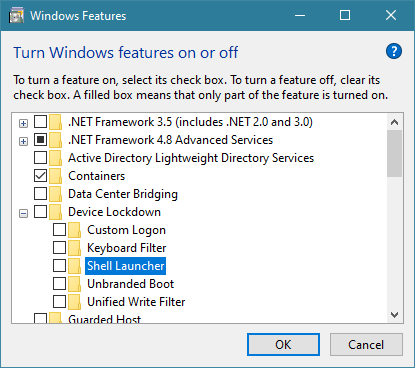Expand the .NET Framework 3.5 node
The width and height of the screenshot is (415, 368).
pos(23,124)
